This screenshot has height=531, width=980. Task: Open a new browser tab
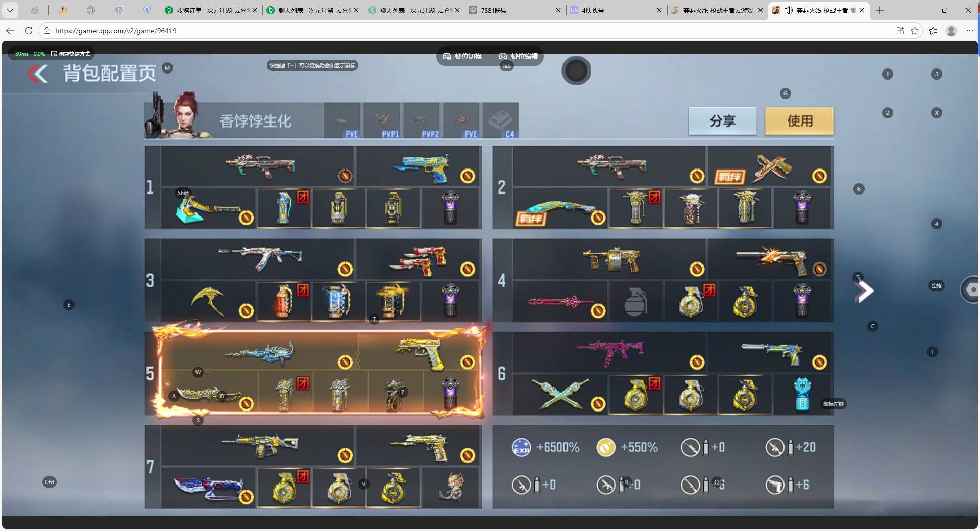tap(880, 10)
